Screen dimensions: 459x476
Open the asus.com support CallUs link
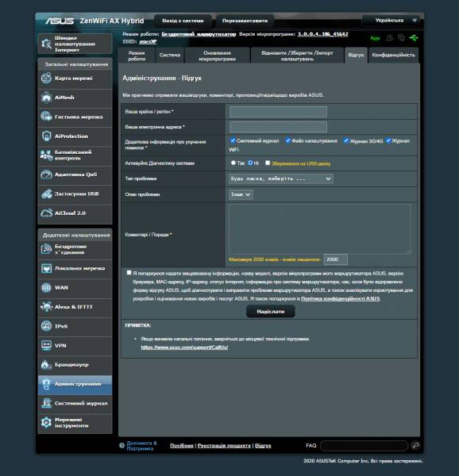pyautogui.click(x=184, y=347)
